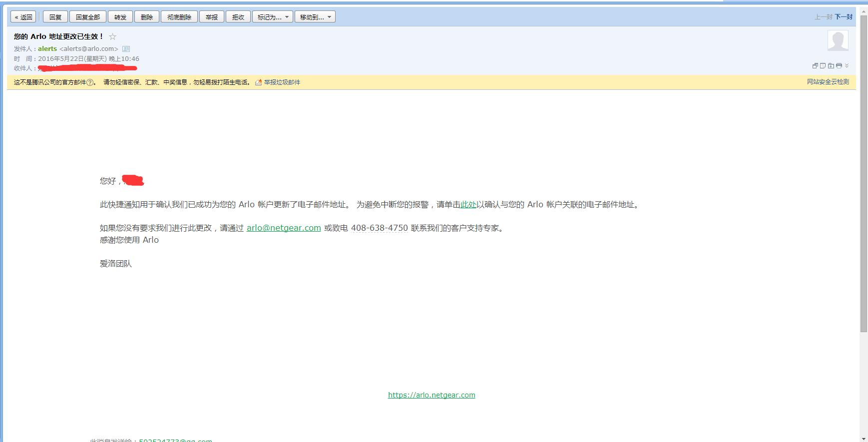
Task: Click the folder download icon
Action: 831,65
